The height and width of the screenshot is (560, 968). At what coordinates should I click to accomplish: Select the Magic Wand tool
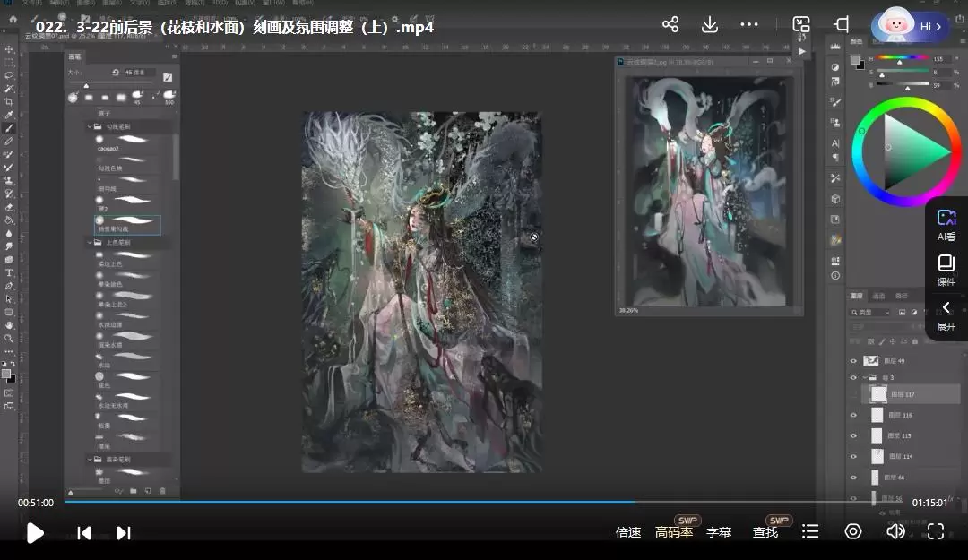point(9,89)
